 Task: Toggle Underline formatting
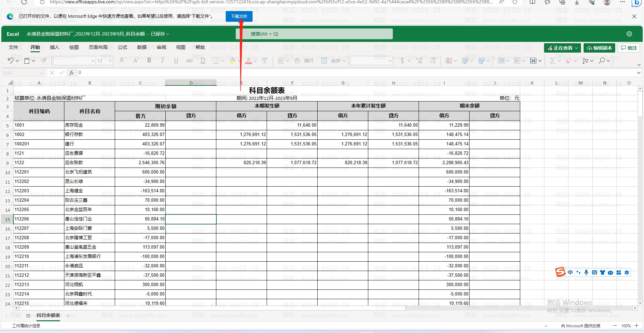(176, 60)
